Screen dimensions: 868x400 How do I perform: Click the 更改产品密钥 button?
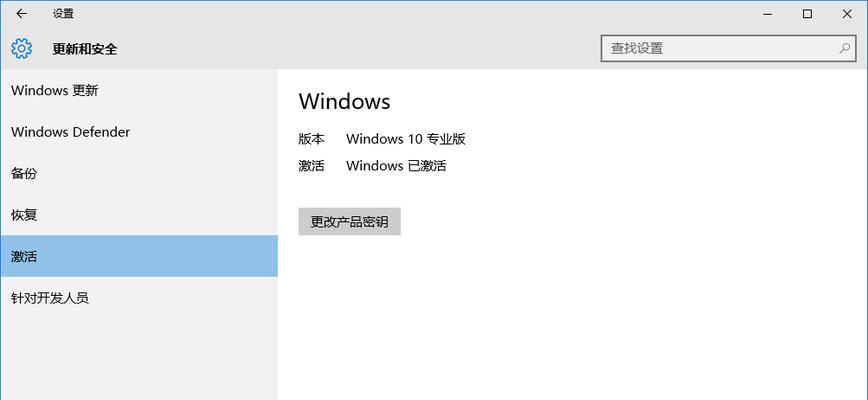point(349,221)
